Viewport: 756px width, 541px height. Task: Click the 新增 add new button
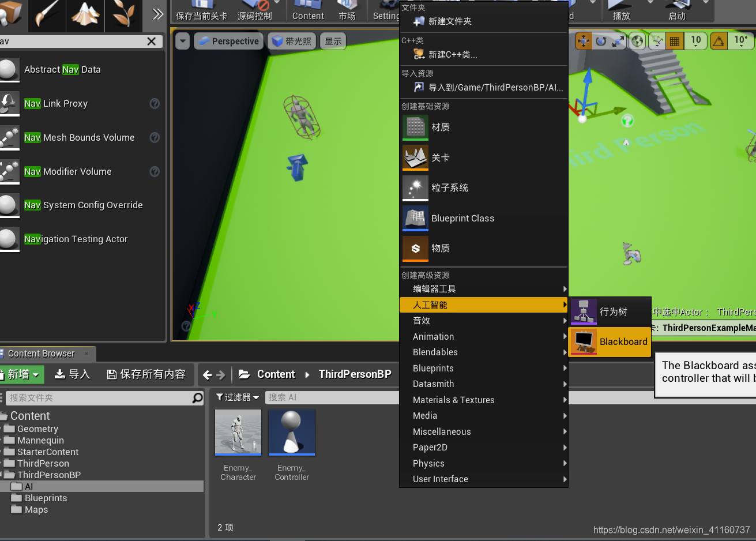(21, 374)
